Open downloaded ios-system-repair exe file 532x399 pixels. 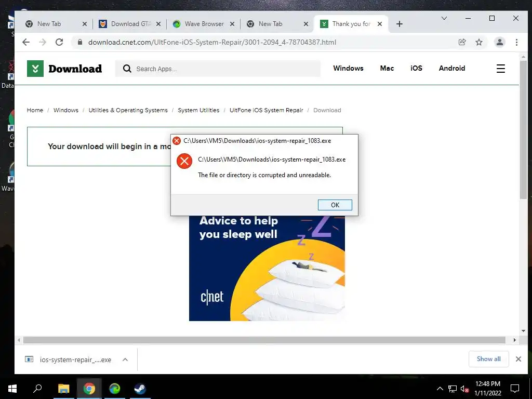(x=68, y=360)
